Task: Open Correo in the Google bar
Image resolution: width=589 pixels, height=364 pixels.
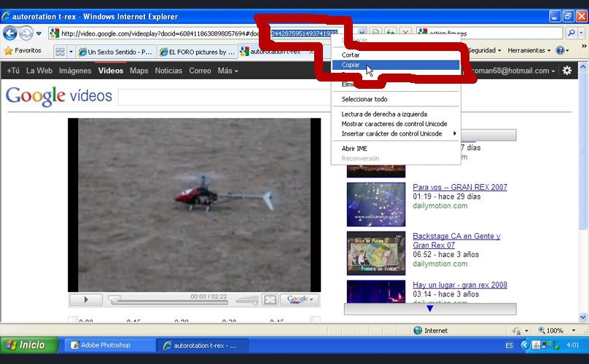Action: click(200, 71)
